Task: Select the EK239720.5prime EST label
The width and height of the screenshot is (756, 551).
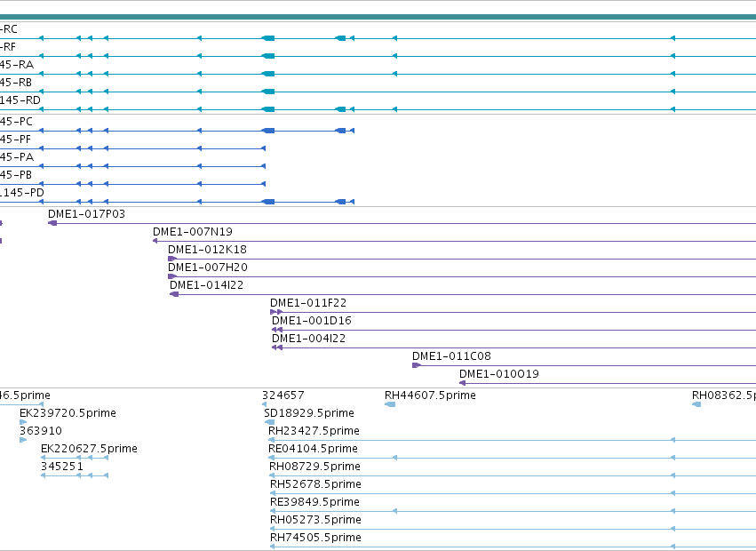Action: [68, 413]
